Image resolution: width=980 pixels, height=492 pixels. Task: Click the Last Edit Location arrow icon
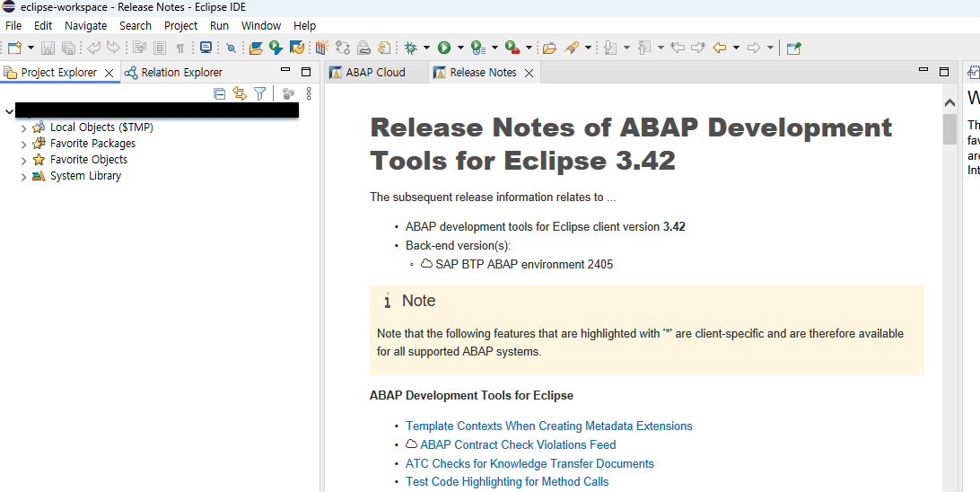[678, 48]
